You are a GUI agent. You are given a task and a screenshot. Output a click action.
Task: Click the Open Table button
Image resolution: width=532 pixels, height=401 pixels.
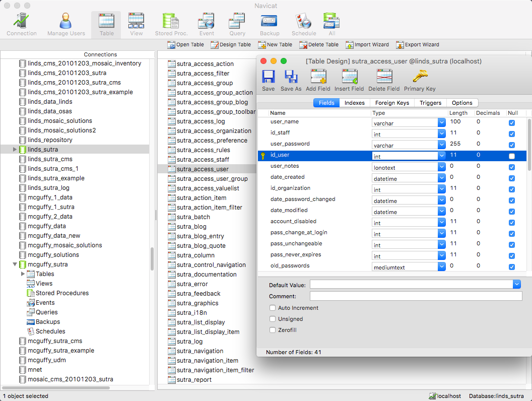[x=185, y=44]
